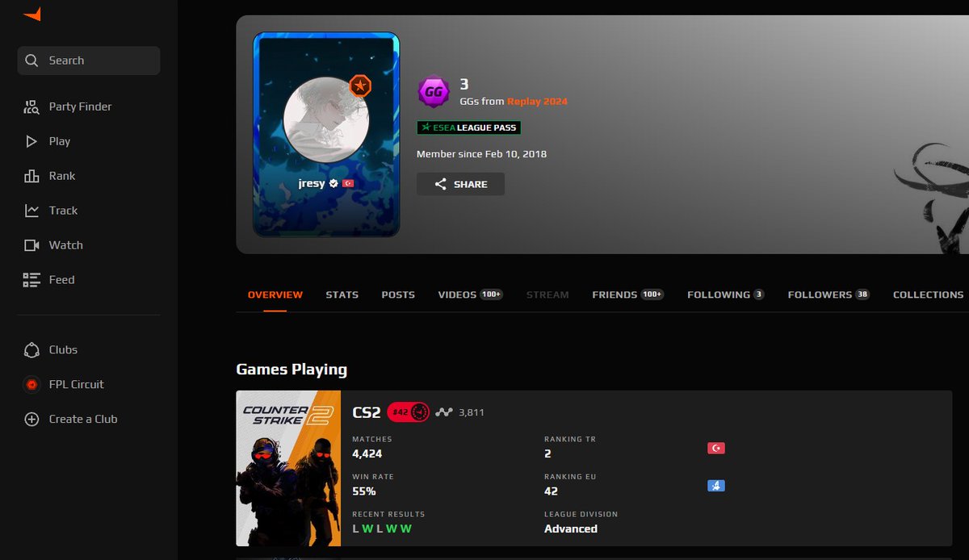Click the Feed list icon

click(31, 280)
